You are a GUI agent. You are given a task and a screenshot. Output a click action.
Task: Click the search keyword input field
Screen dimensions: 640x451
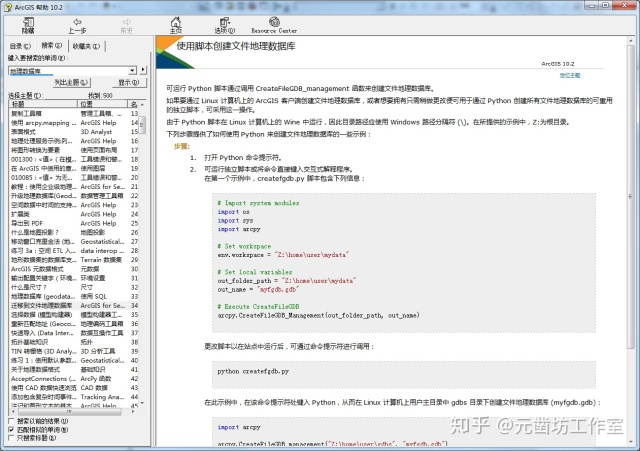click(x=69, y=71)
